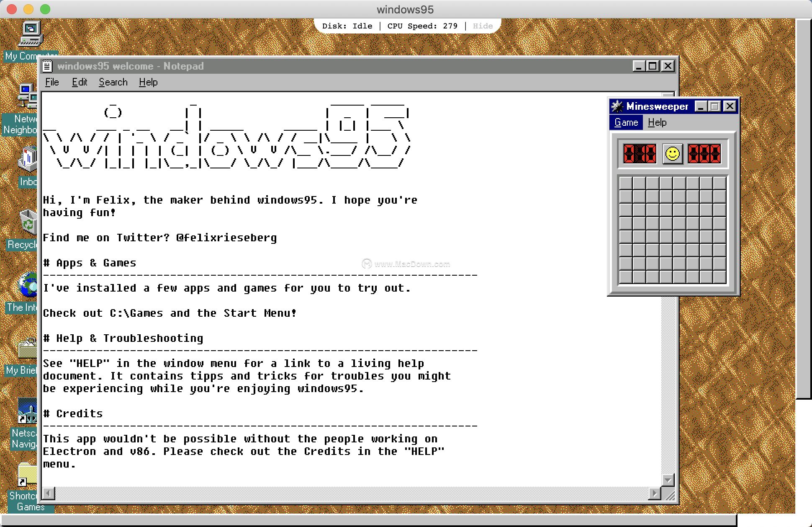The width and height of the screenshot is (812, 527).
Task: Click Notepad horizontal scrollbar left arrow
Action: (49, 493)
